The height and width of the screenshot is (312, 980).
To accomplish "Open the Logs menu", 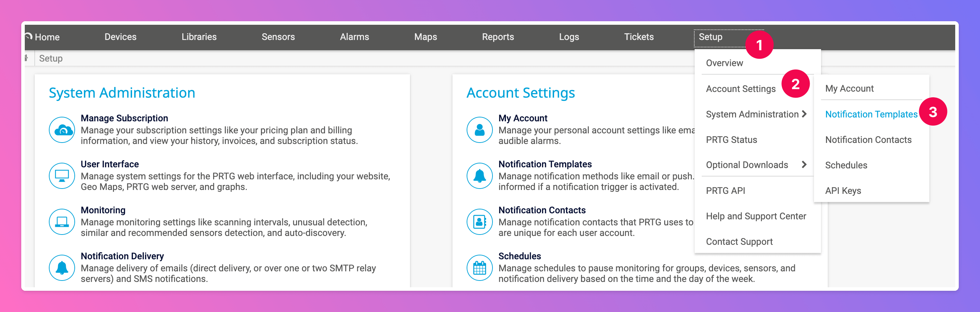I will (x=569, y=37).
